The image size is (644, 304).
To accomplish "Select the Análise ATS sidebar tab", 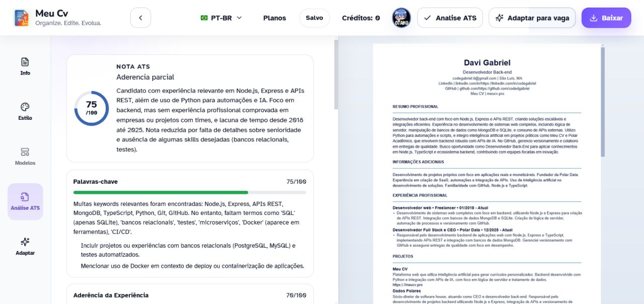I will pos(25,202).
